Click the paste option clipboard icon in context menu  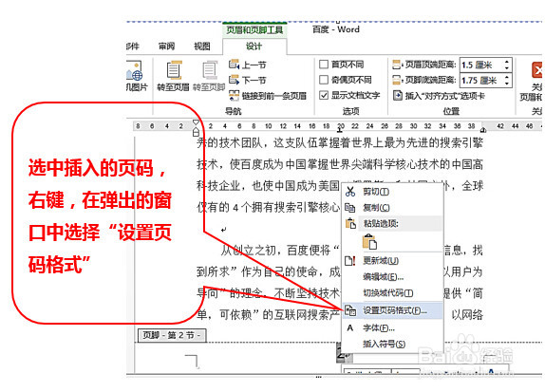point(369,242)
